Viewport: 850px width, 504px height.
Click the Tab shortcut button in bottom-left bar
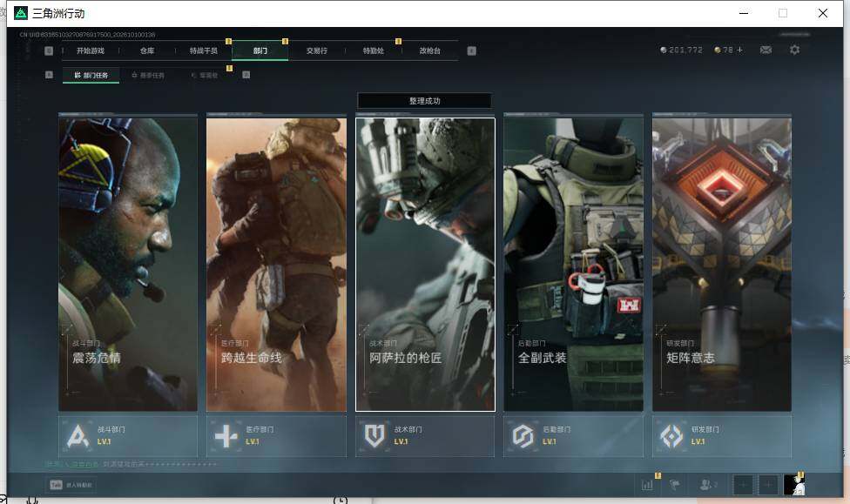[x=71, y=485]
